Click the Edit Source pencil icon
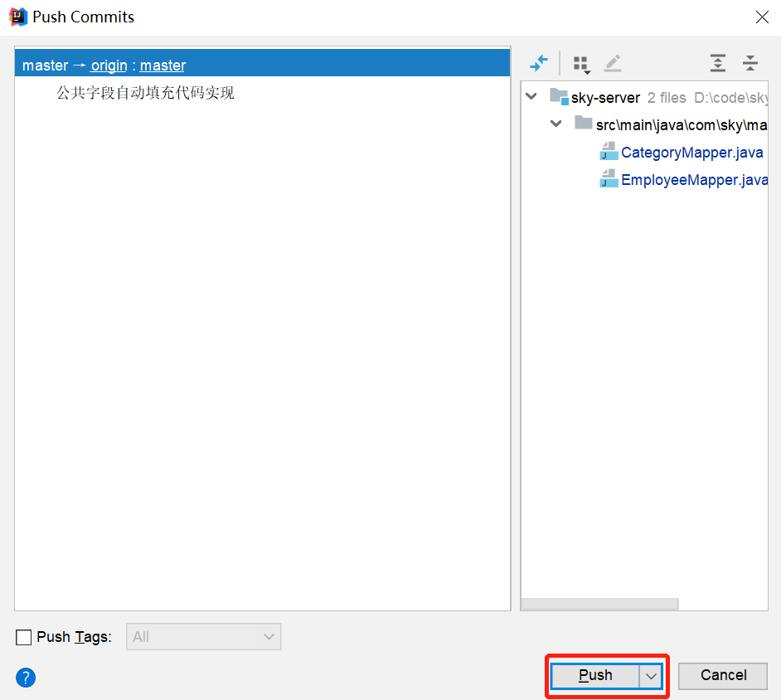This screenshot has width=781, height=700. pos(613,63)
